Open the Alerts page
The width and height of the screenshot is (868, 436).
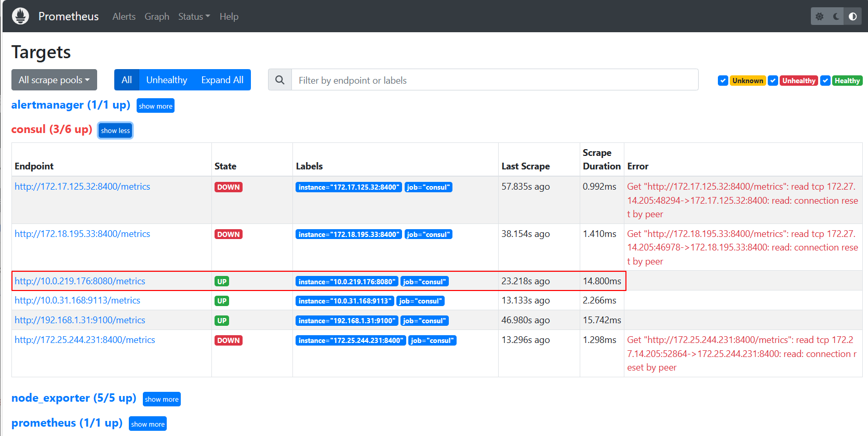point(124,17)
